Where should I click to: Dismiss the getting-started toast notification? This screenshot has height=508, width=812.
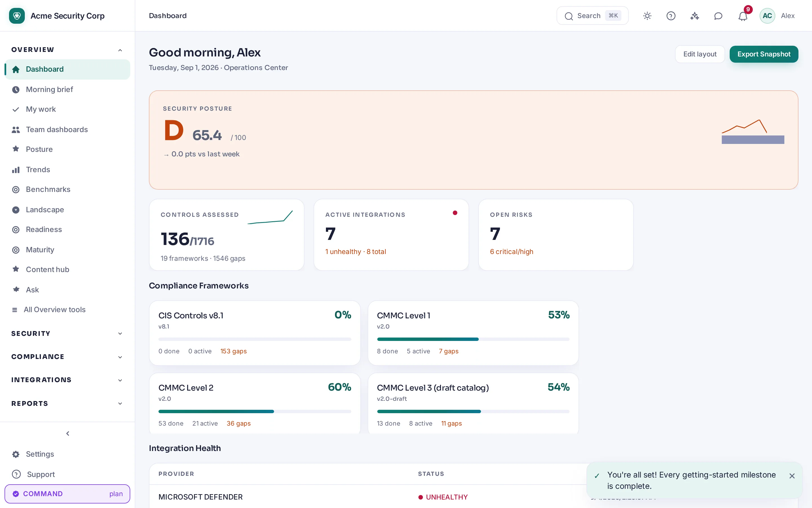pyautogui.click(x=792, y=476)
